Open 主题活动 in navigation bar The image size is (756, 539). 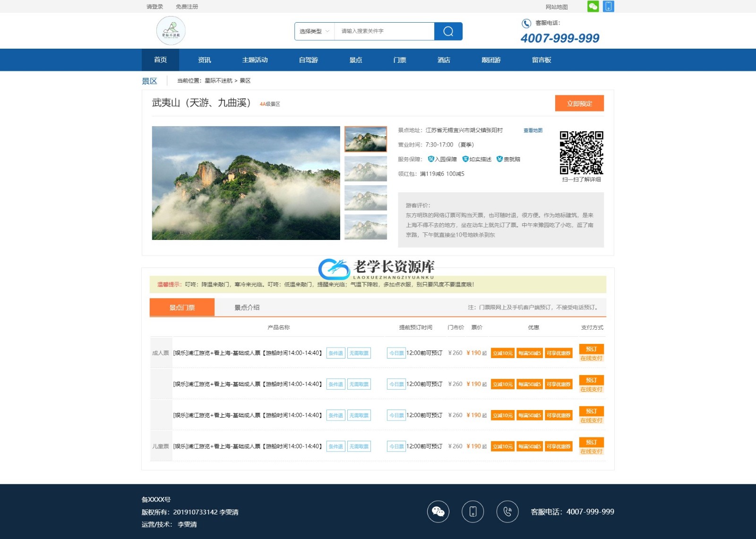click(255, 60)
